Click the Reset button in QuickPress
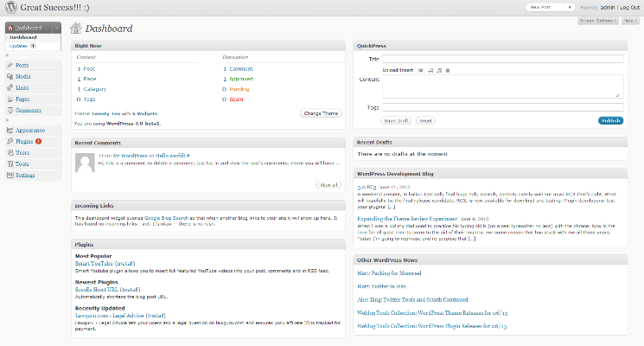This screenshot has height=346, width=644. coord(426,121)
